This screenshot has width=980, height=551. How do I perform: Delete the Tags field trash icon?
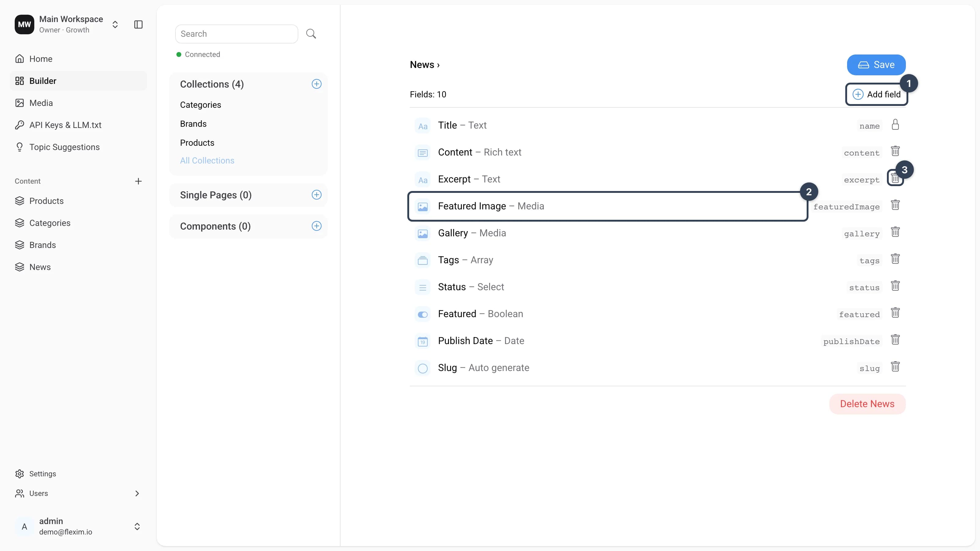(895, 259)
